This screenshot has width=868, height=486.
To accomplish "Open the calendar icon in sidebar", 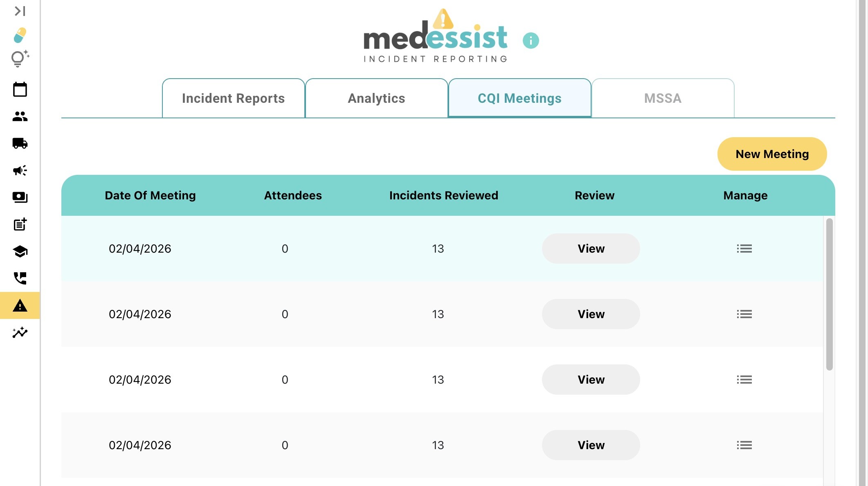I will tap(20, 89).
